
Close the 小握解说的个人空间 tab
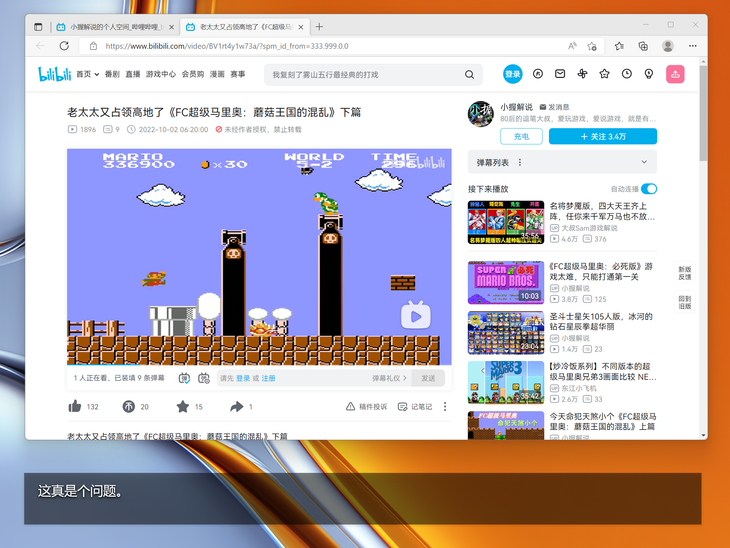click(x=171, y=27)
